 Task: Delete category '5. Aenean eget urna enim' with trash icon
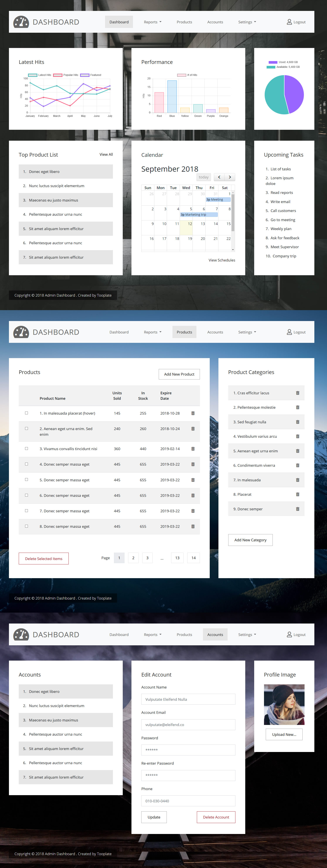(x=298, y=451)
